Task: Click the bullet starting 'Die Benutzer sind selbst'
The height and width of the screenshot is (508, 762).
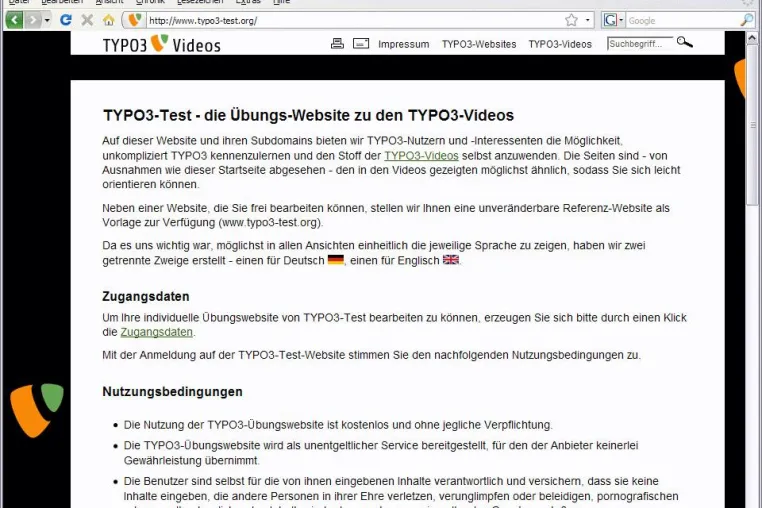Action: [401, 492]
